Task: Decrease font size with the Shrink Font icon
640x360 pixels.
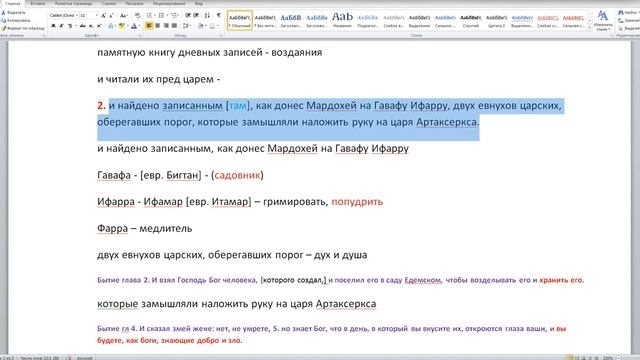Action: pos(111,16)
